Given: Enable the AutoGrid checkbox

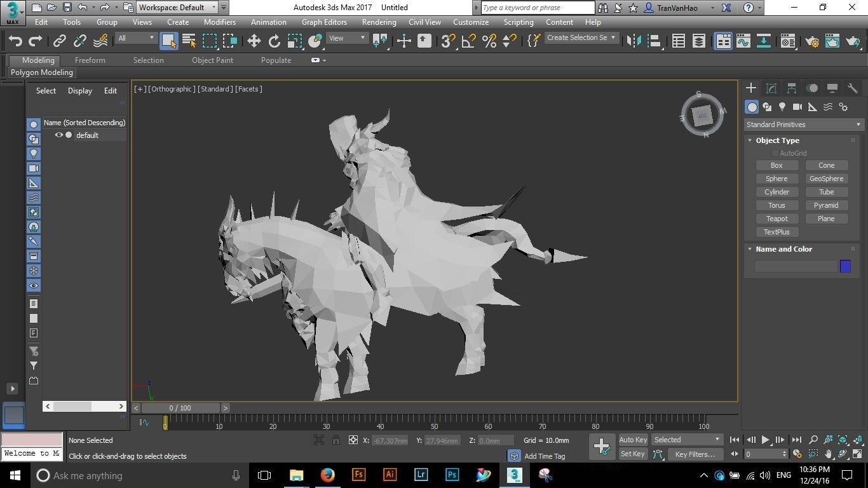Looking at the screenshot, I should [x=775, y=153].
